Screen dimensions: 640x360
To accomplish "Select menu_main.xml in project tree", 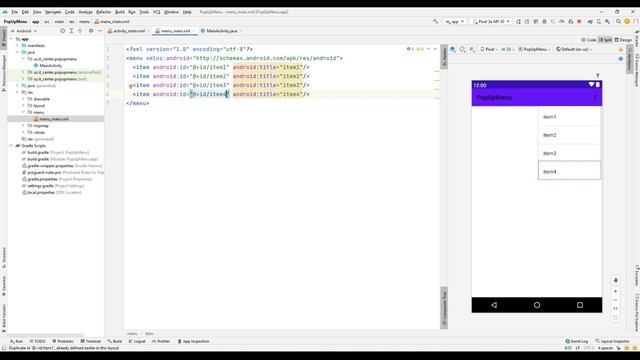I will tap(54, 119).
